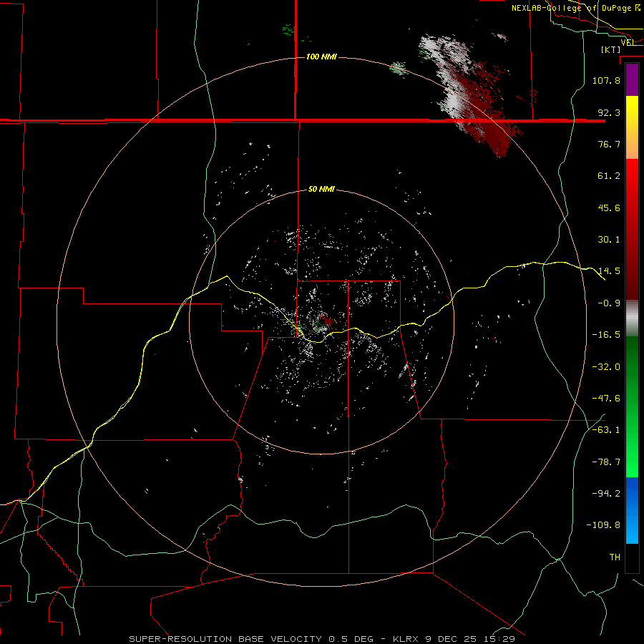Click the 100 NMI range ring label

(321, 57)
